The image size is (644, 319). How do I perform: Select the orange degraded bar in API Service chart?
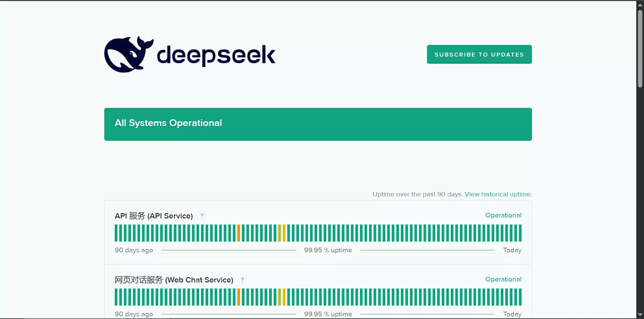(x=238, y=233)
